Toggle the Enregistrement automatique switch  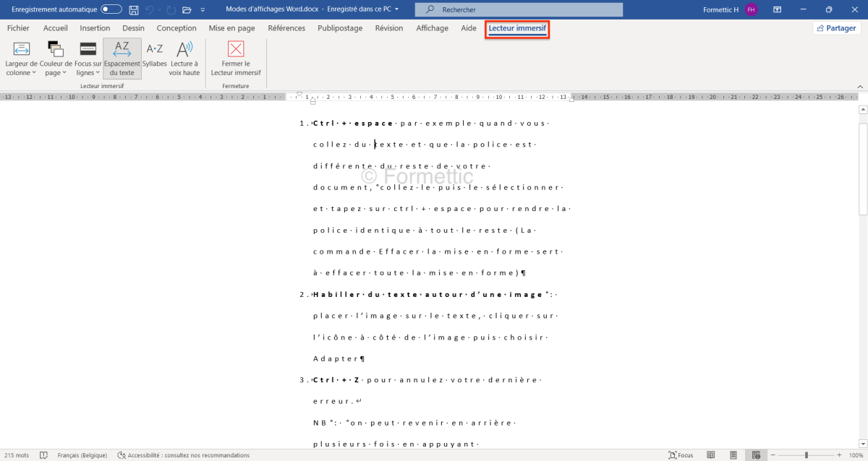[x=111, y=9]
